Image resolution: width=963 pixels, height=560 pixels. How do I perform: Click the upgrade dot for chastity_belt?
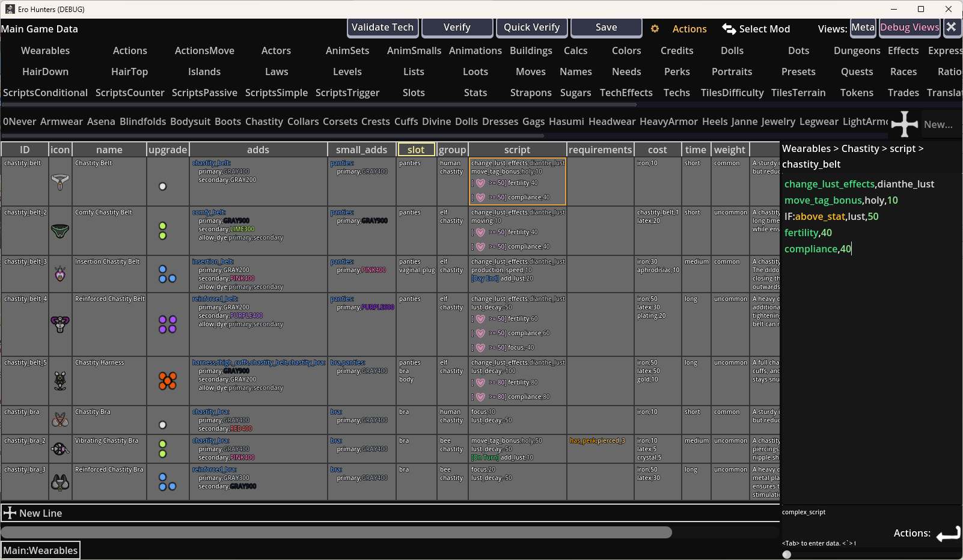162,186
